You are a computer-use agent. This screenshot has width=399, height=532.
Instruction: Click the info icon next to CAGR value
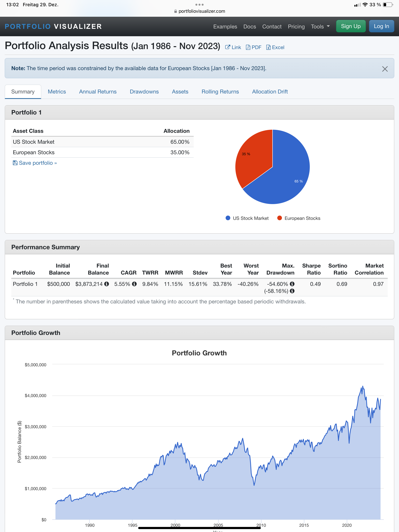click(134, 284)
